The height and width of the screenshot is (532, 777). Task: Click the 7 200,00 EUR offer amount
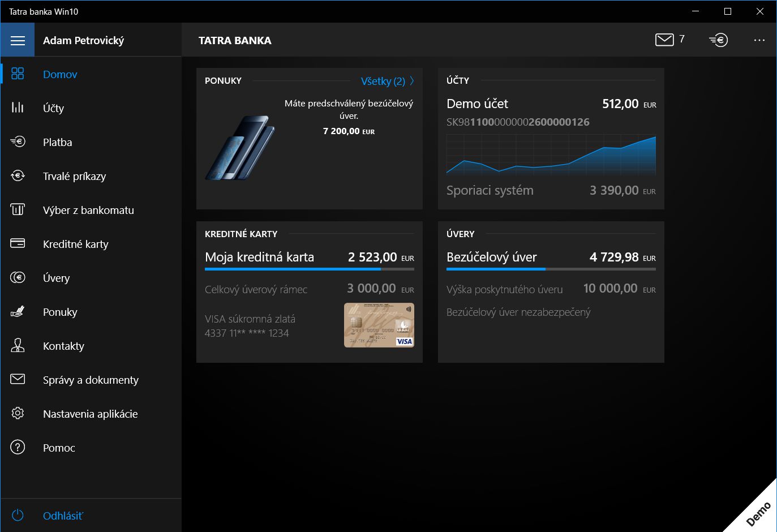coord(349,131)
